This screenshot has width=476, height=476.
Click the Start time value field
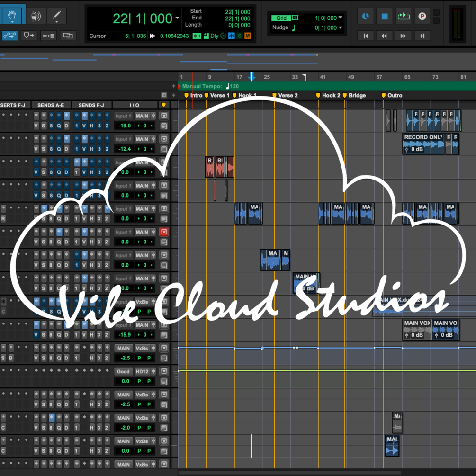(x=237, y=12)
